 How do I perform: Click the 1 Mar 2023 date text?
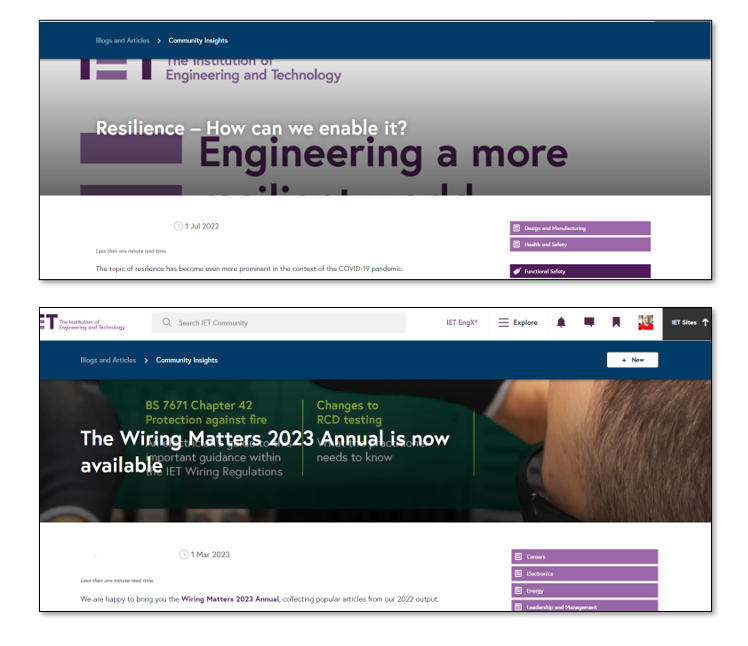click(x=210, y=554)
